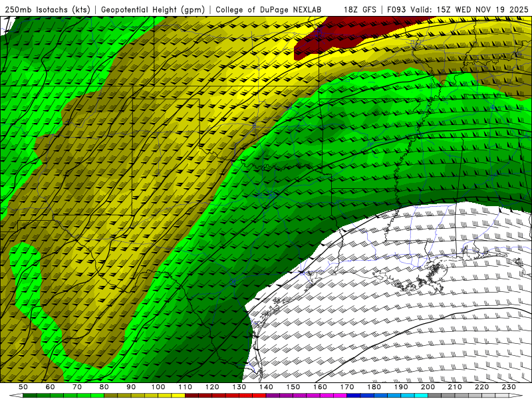Click the "120" value on the color scale
The image size is (532, 399).
pos(212,387)
